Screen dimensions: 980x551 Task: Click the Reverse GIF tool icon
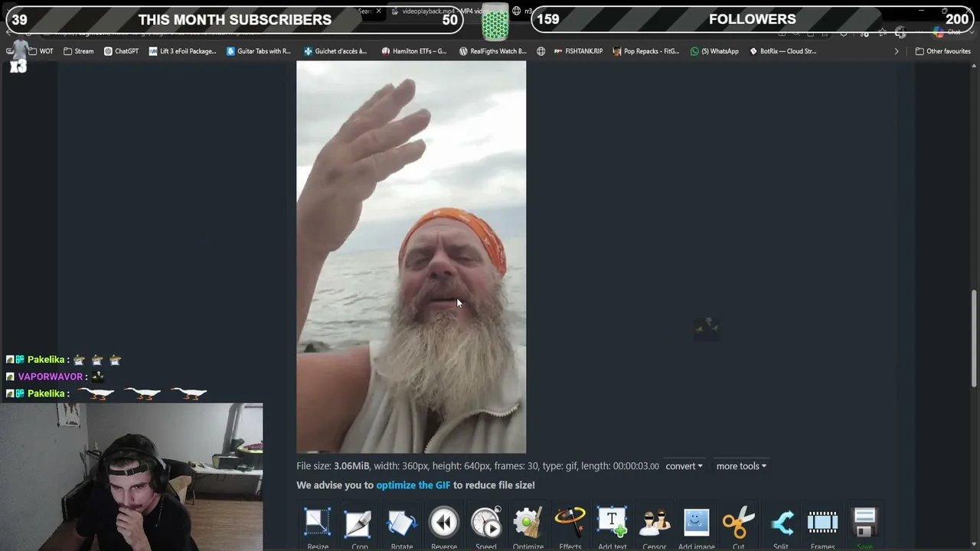point(444,523)
